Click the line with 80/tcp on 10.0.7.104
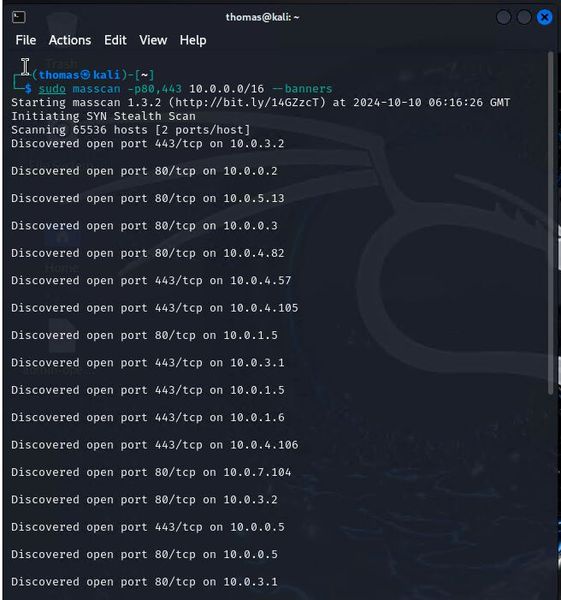Screen dimensions: 561x600 [x=151, y=472]
